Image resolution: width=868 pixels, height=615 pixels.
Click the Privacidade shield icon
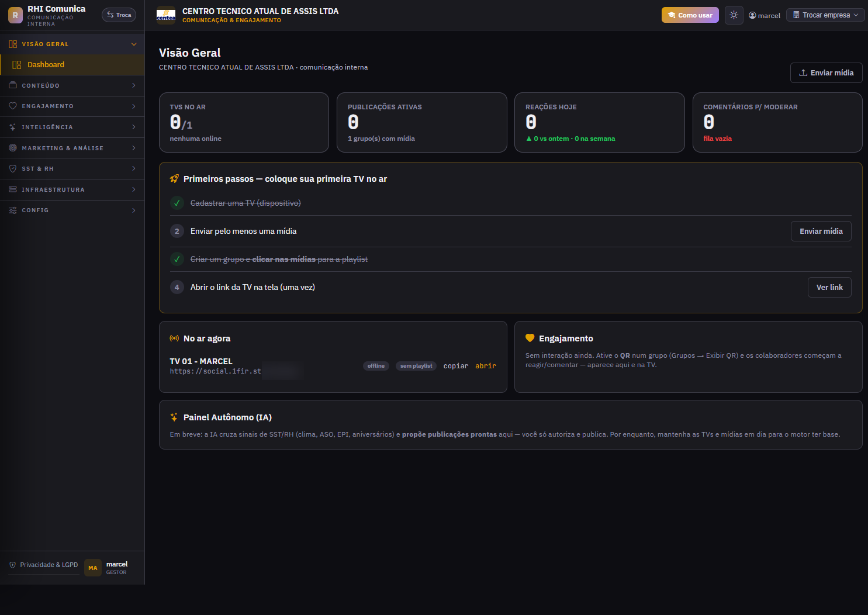(13, 565)
